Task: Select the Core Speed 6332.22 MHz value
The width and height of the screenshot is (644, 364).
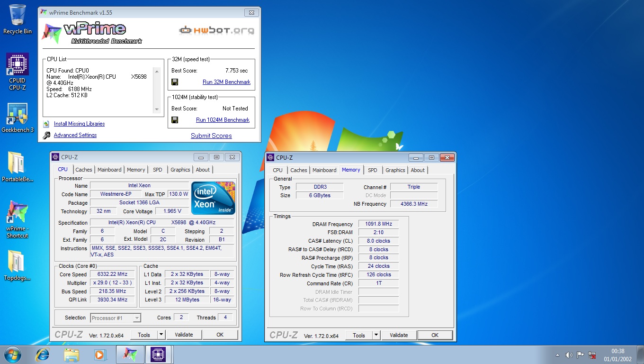Action: (113, 274)
